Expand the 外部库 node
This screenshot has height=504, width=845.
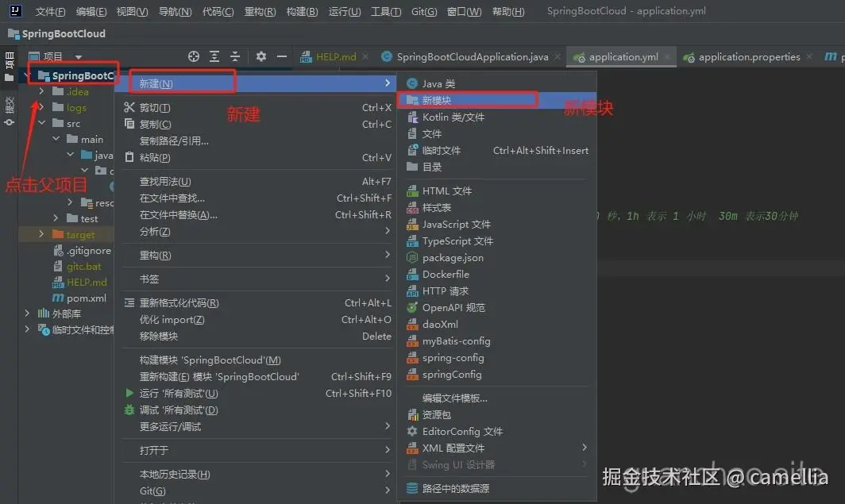(x=27, y=314)
